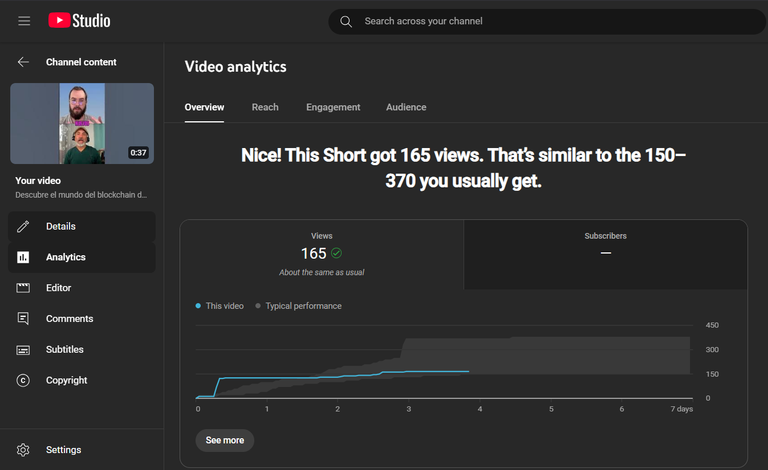Switch to the Engagement tab
This screenshot has width=768, height=470.
(333, 107)
